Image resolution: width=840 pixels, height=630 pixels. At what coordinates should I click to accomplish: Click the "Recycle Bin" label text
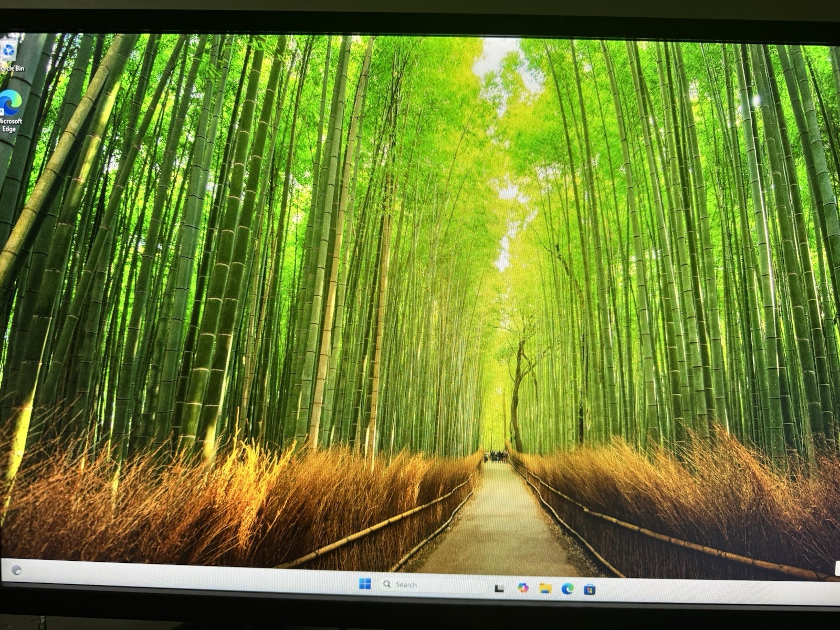click(12, 69)
